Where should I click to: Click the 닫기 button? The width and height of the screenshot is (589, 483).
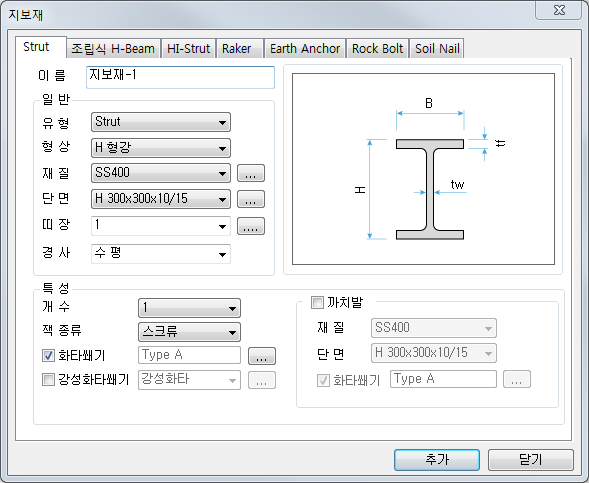[531, 460]
